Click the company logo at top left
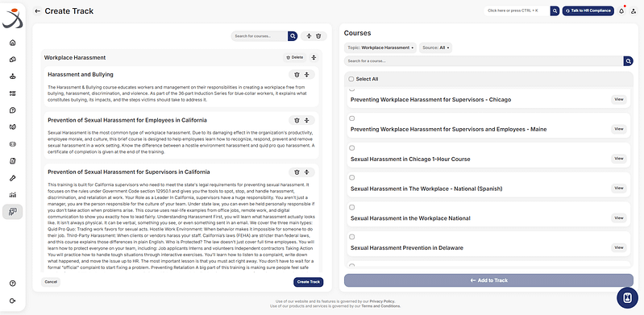644x315 pixels. coord(12,18)
